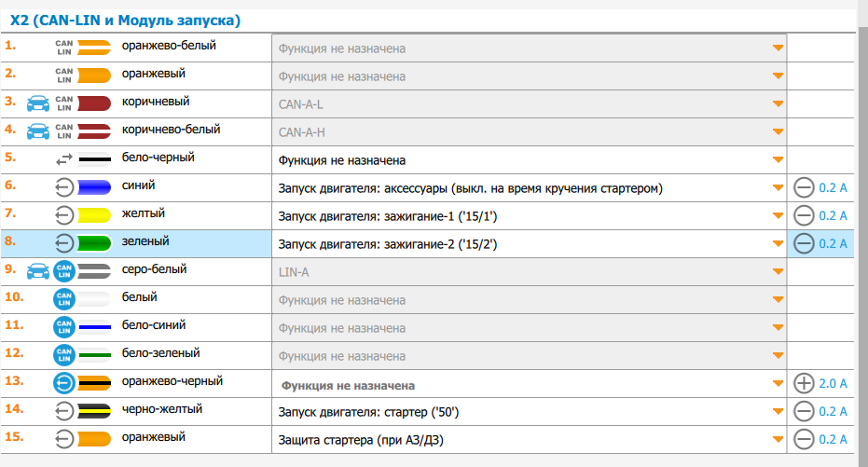Click output arrow icon on черно-желтый row
This screenshot has width=868, height=467.
coord(63,411)
